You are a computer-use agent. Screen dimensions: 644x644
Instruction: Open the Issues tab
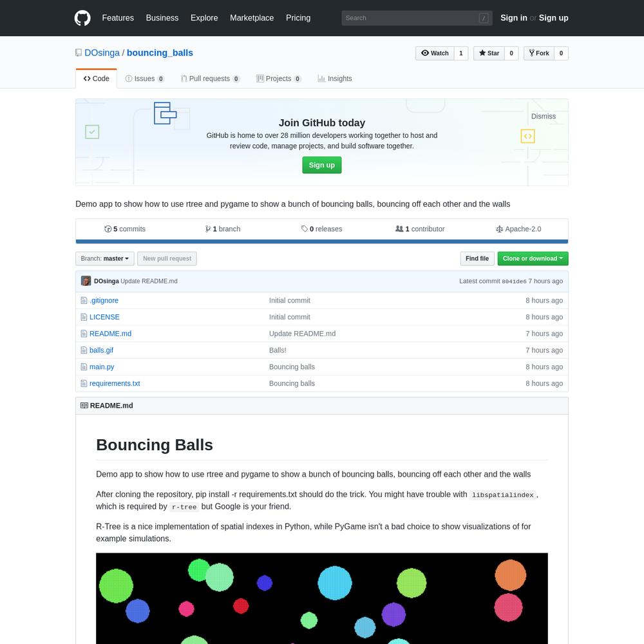pos(144,79)
